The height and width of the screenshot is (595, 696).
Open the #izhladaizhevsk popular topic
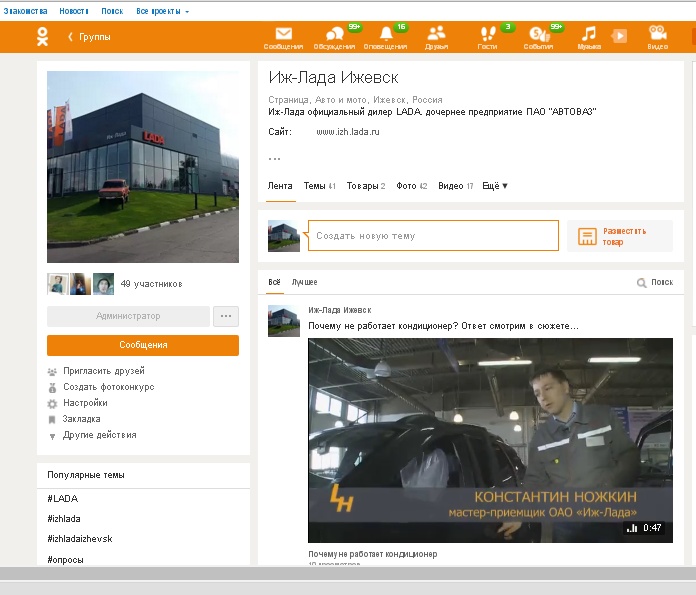click(80, 539)
